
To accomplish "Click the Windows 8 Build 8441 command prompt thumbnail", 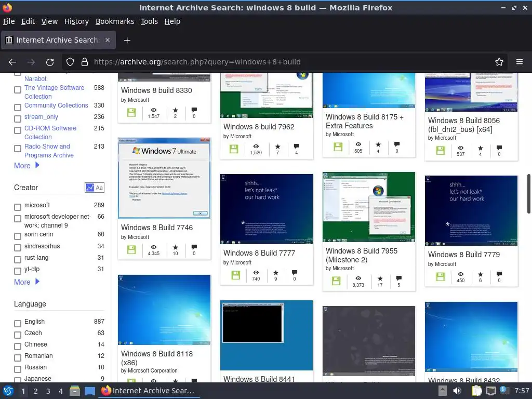I will pos(267,335).
